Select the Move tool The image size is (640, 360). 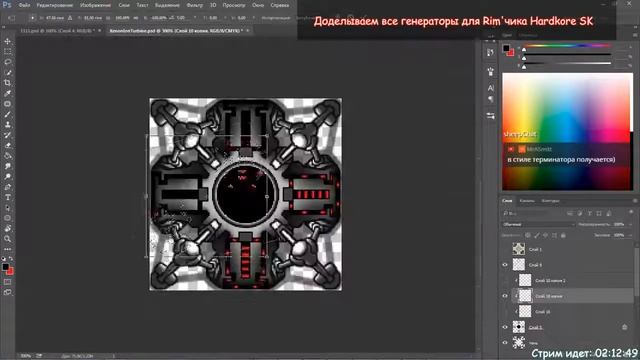click(x=7, y=41)
